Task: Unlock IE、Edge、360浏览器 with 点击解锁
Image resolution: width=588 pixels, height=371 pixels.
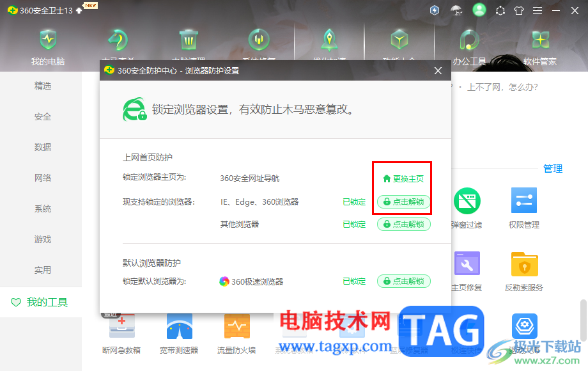Action: coord(403,202)
